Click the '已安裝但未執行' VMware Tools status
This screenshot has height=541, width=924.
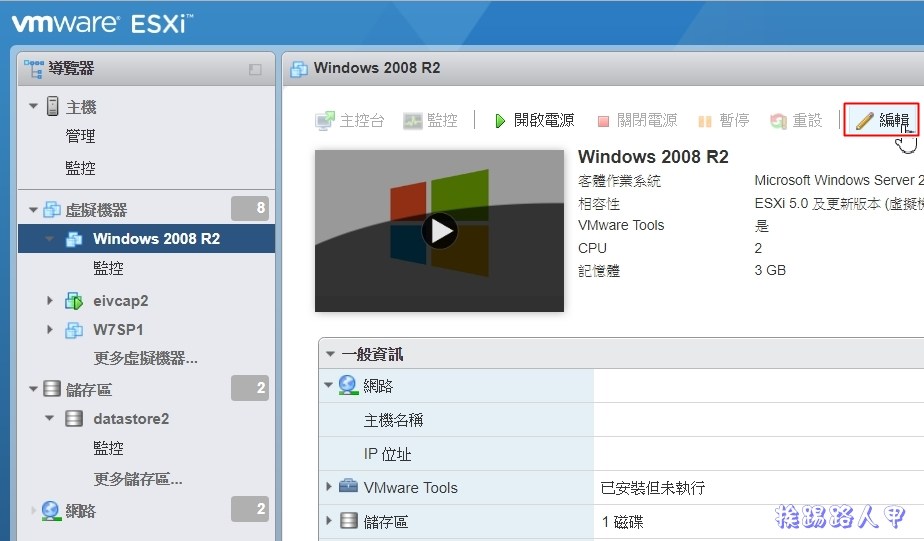click(x=652, y=488)
